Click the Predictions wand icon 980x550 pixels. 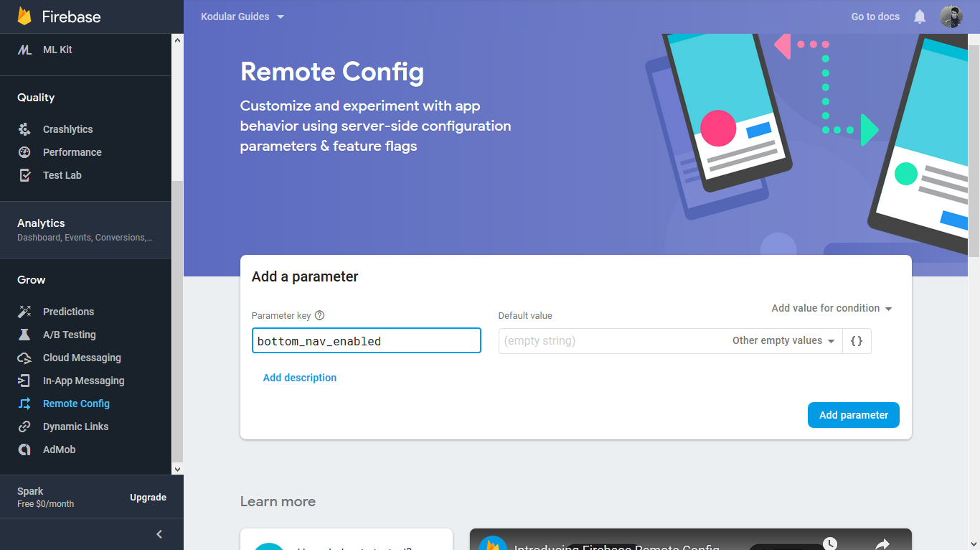point(24,312)
